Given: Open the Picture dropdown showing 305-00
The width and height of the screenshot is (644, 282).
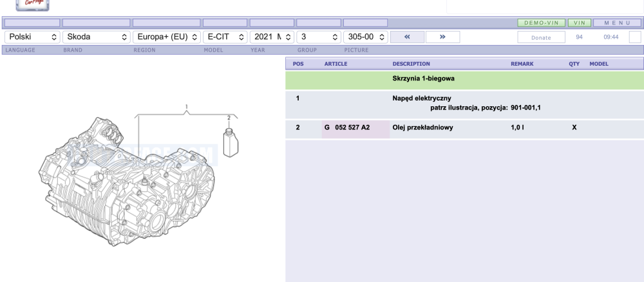Looking at the screenshot, I should (366, 37).
